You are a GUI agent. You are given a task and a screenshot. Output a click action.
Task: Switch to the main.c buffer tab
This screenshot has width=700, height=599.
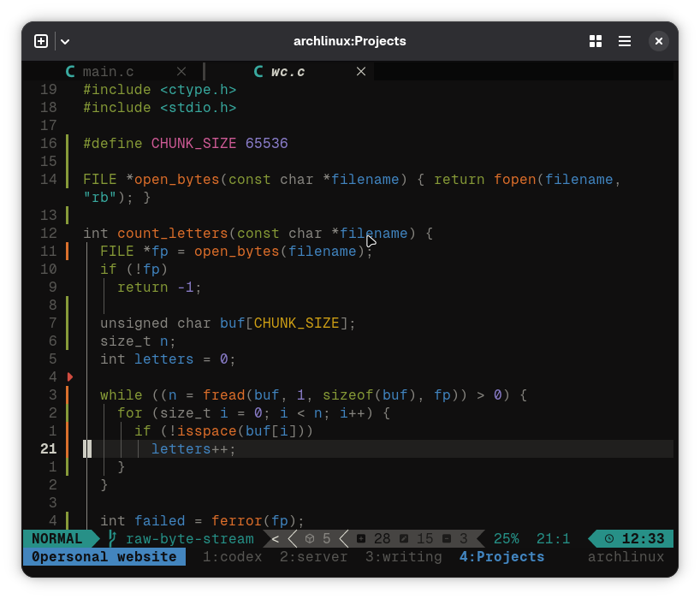[x=108, y=72]
